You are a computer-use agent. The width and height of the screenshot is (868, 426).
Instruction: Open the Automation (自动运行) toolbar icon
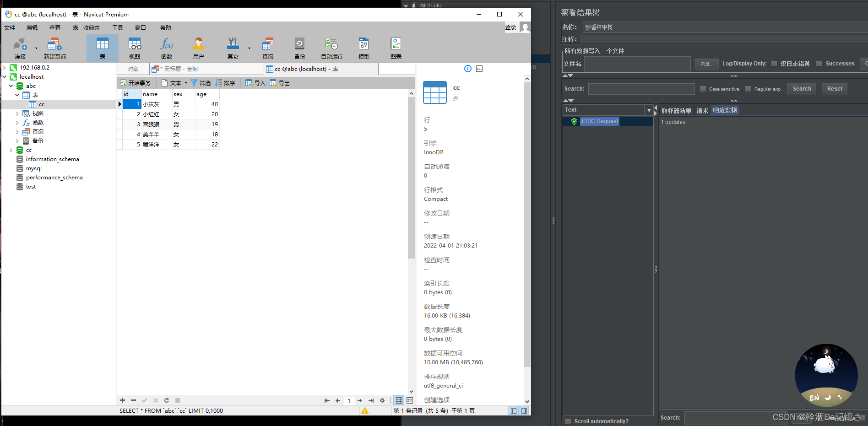(332, 49)
